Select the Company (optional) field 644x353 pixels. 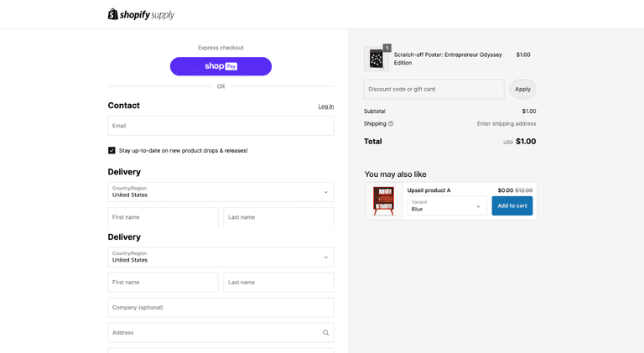click(221, 308)
